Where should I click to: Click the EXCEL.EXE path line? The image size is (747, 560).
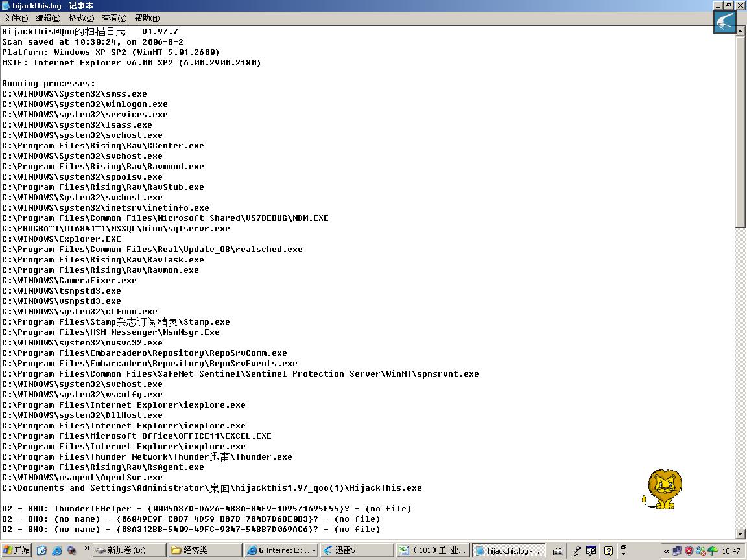[x=137, y=436]
